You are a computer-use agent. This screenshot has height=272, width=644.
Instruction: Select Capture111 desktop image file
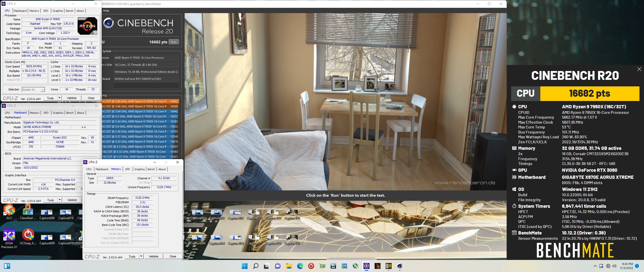coord(254,240)
